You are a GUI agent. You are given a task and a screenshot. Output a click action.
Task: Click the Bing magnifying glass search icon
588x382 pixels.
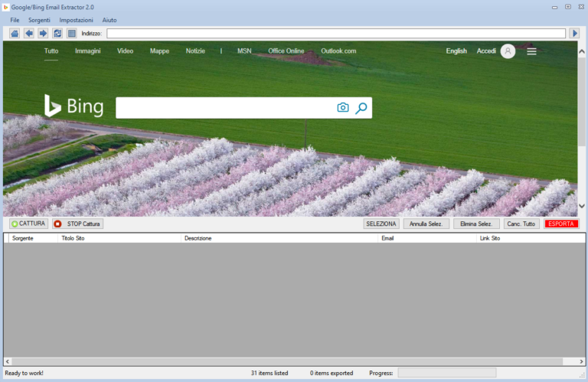(361, 108)
